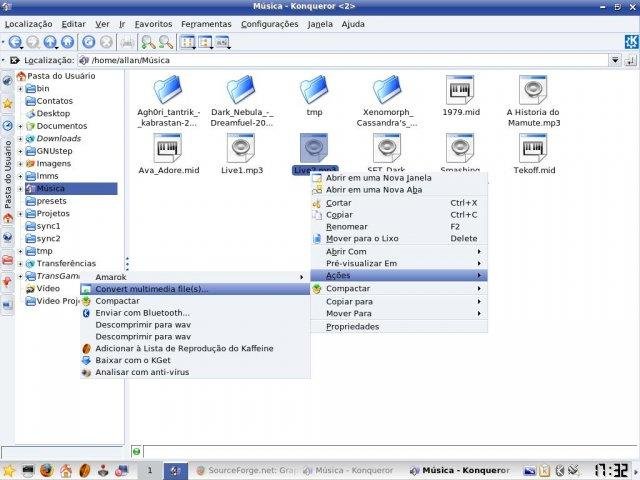Select the Tekoff.mid file icon
The height and width of the screenshot is (480, 640).
tap(533, 148)
